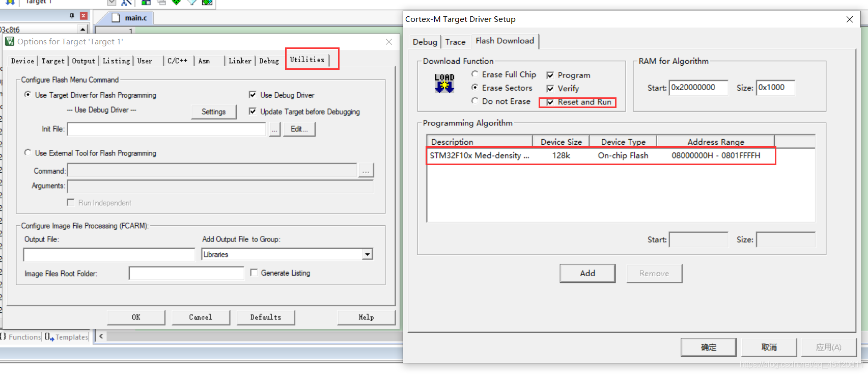This screenshot has width=868, height=374.
Task: Click the Keil icon in Options title bar
Action: 10,41
